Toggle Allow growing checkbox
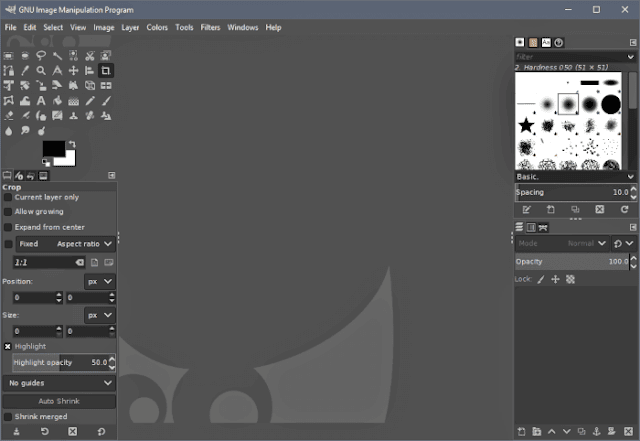640x441 pixels. [8, 212]
